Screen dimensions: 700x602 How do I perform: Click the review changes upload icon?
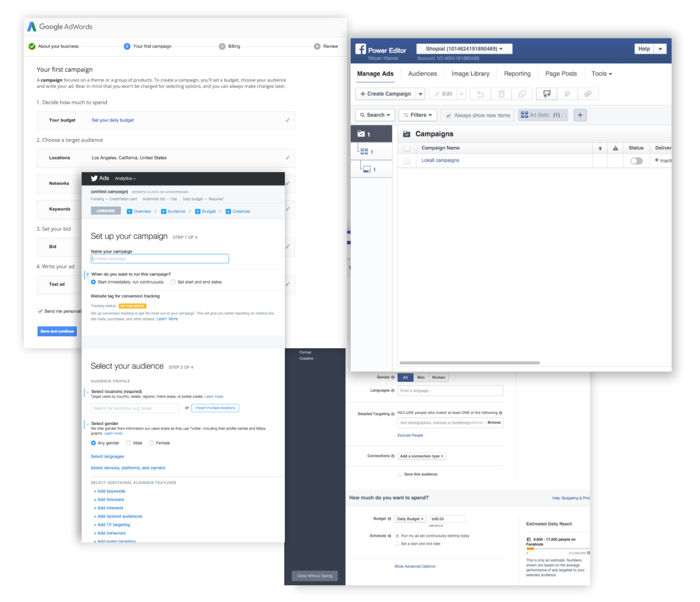click(x=546, y=94)
